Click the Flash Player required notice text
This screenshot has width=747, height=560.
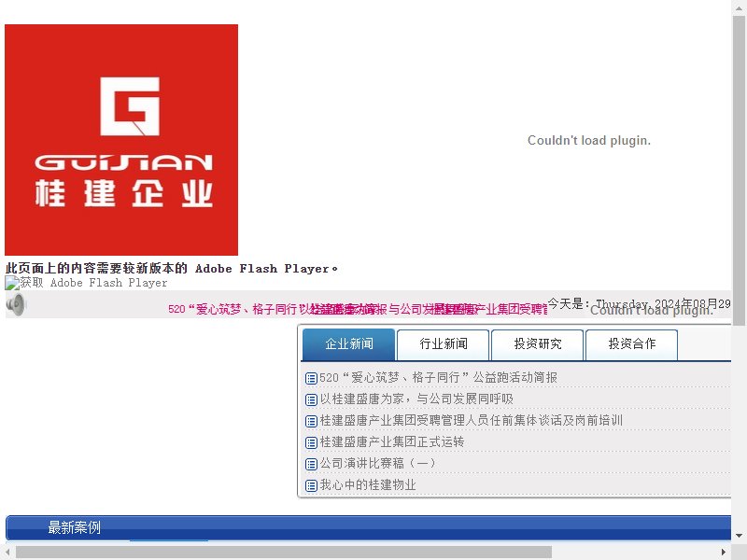coord(172,269)
